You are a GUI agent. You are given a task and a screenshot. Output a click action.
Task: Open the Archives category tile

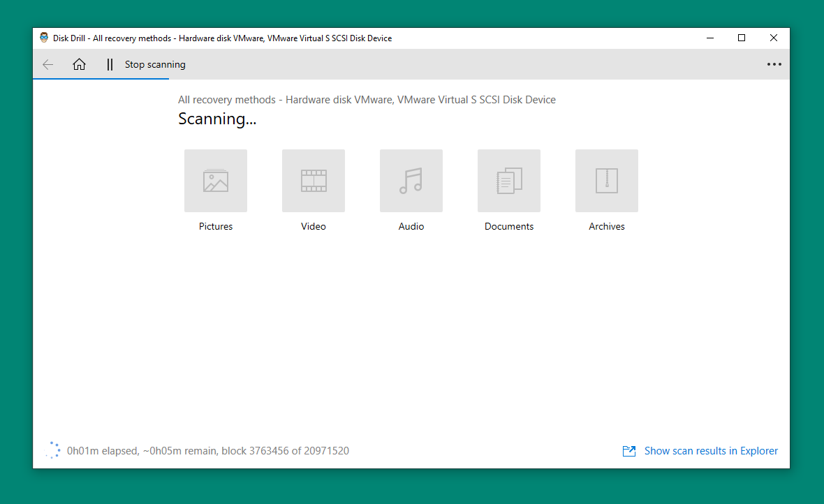click(x=606, y=181)
